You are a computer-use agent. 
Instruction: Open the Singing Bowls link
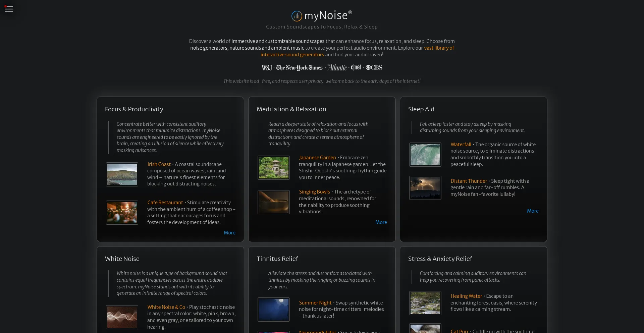[314, 192]
